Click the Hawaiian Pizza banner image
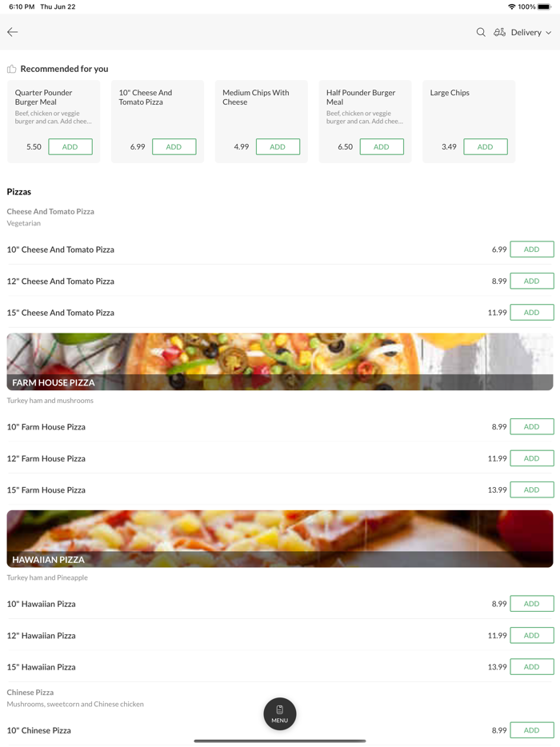560x747 pixels. click(280, 537)
